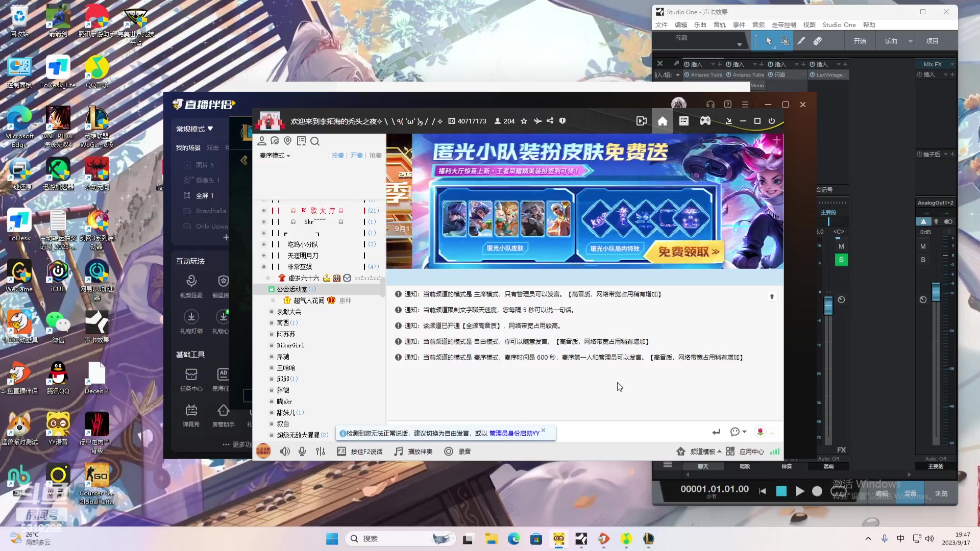Open 视频连麦 interaction tool
The width and height of the screenshot is (980, 551).
(x=191, y=286)
